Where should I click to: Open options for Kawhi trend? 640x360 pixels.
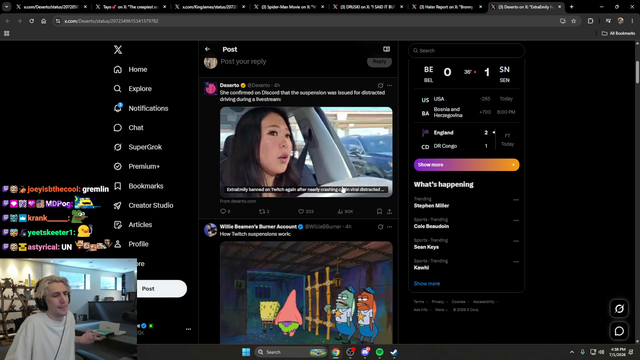[516, 262]
